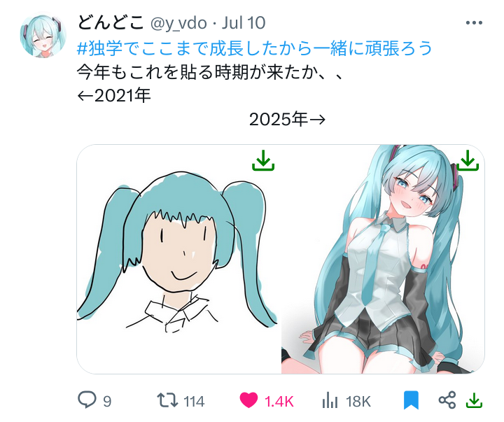504x422 pixels.
Task: Click the 18K views count
Action: (x=358, y=402)
